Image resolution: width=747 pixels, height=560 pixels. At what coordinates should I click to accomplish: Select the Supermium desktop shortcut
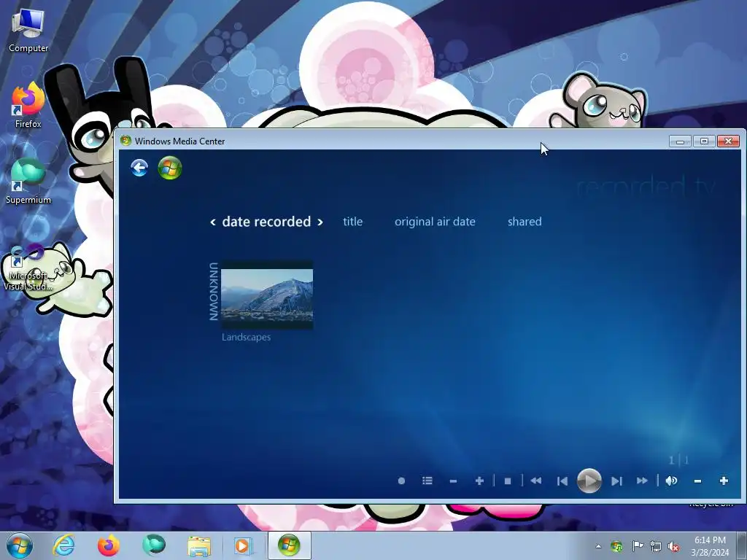[28, 182]
